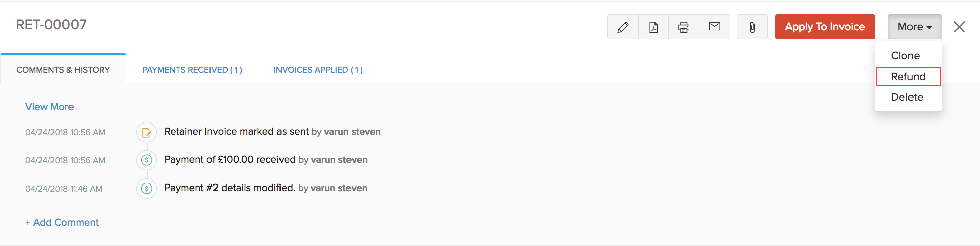Click the pencil edit icon
Screen dimensions: 980x246
pyautogui.click(x=623, y=27)
